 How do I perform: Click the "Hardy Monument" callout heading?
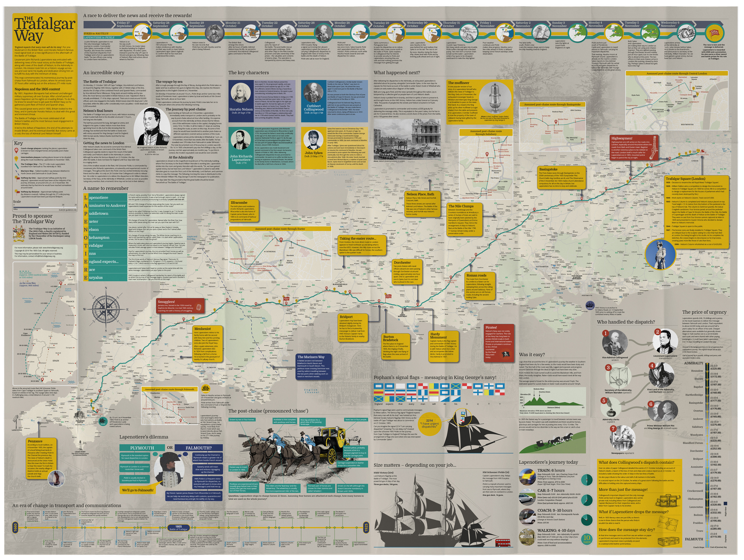(x=438, y=336)
